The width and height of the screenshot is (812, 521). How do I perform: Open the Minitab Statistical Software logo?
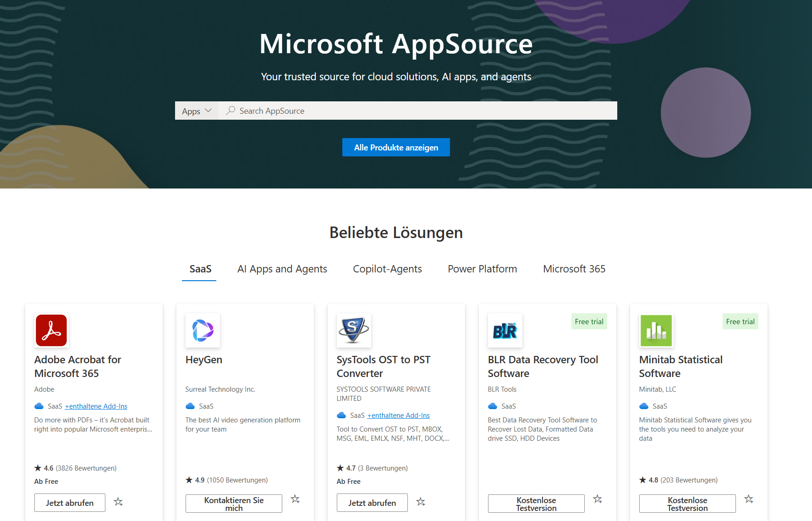point(656,330)
